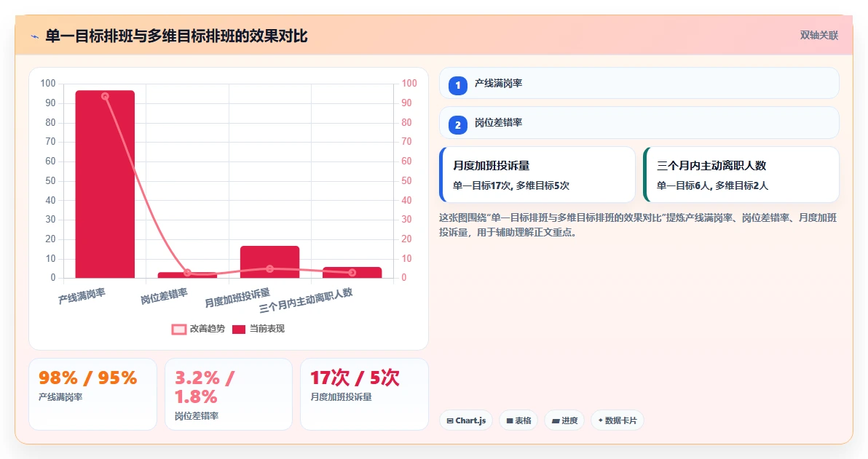The width and height of the screenshot is (868, 459).
Task: Click the 表格 tag
Action: tap(518, 420)
